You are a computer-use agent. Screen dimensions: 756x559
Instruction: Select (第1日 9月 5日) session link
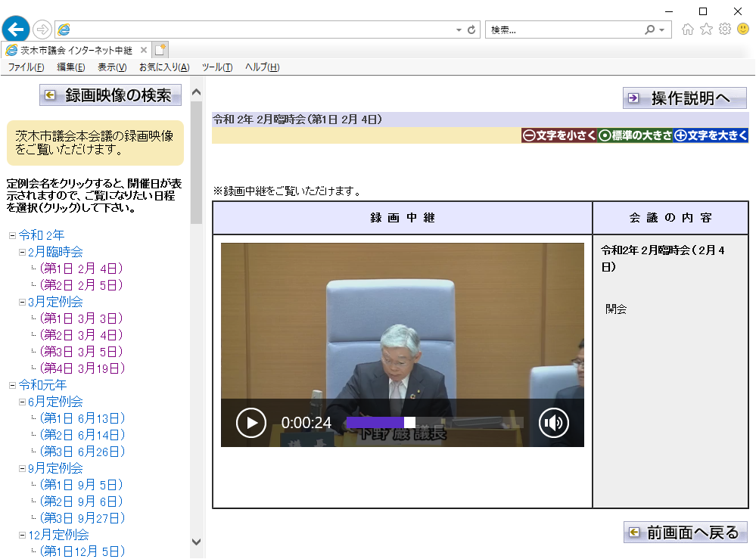coord(82,485)
